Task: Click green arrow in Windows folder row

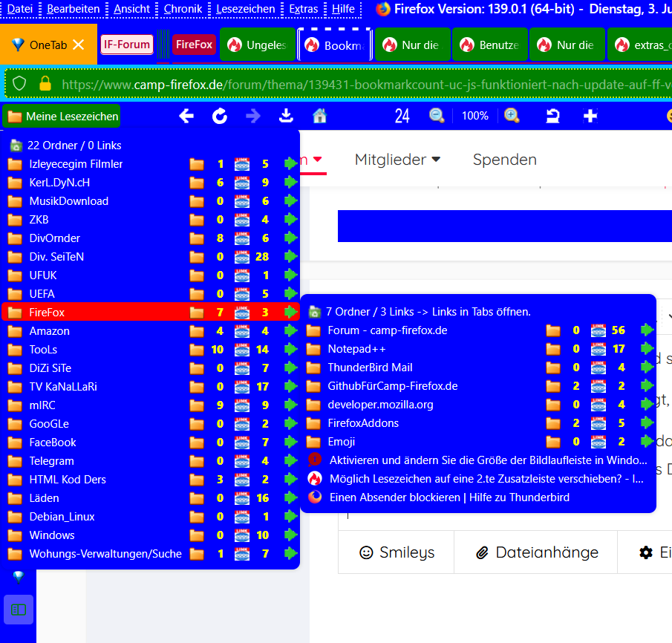Action: coord(290,535)
